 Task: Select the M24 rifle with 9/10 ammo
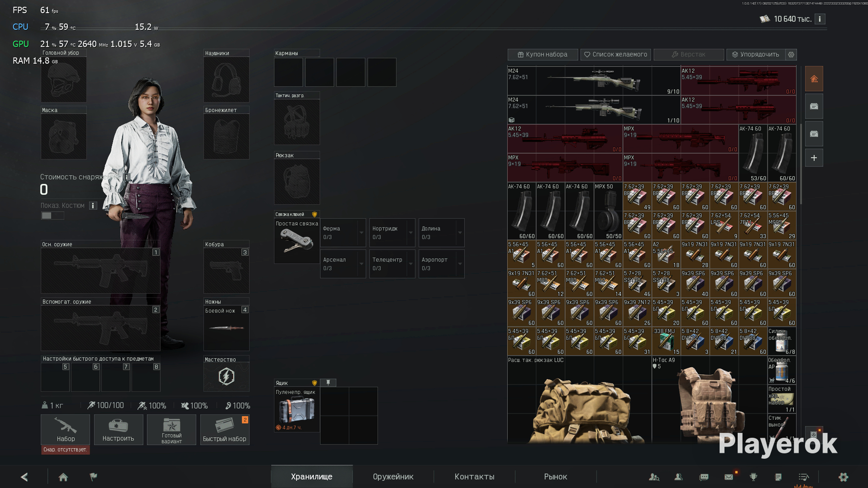click(x=594, y=81)
